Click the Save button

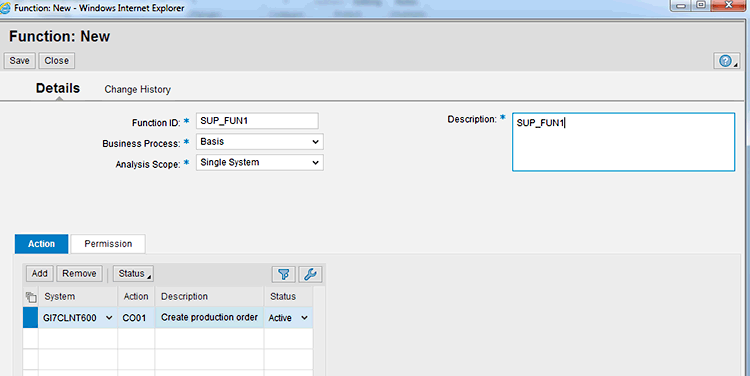pyautogui.click(x=20, y=61)
